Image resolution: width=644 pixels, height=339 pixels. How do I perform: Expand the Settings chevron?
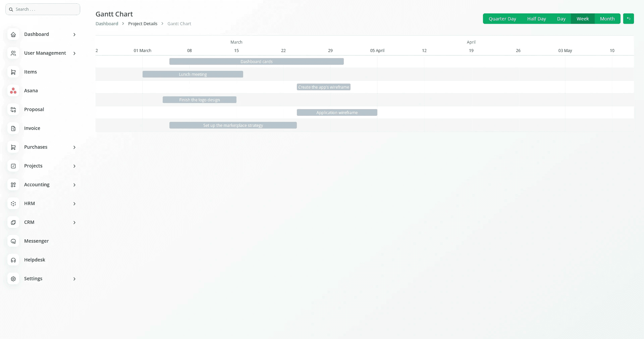74,279
